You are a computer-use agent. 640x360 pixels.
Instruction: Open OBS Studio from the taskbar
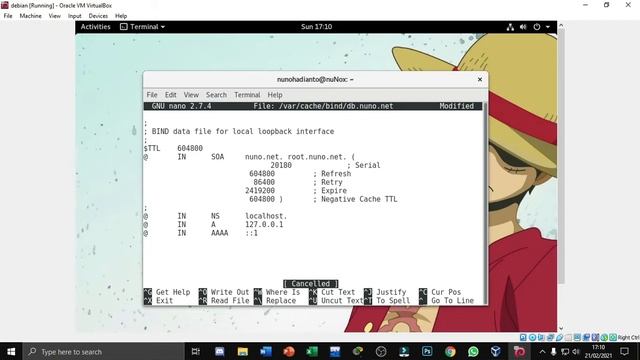point(381,351)
